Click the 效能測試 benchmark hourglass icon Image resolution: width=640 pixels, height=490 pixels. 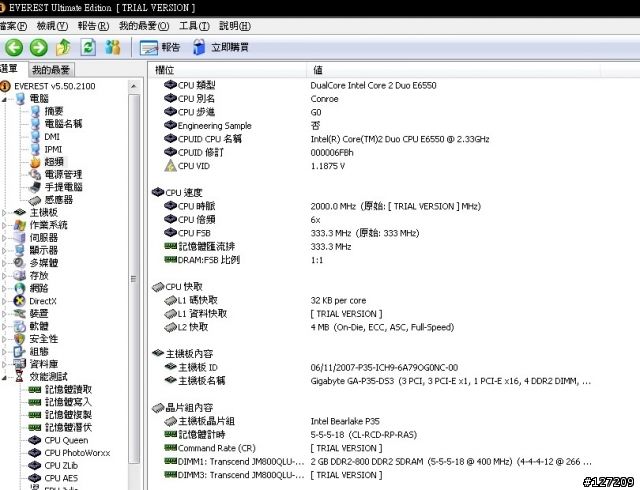pyautogui.click(x=19, y=376)
